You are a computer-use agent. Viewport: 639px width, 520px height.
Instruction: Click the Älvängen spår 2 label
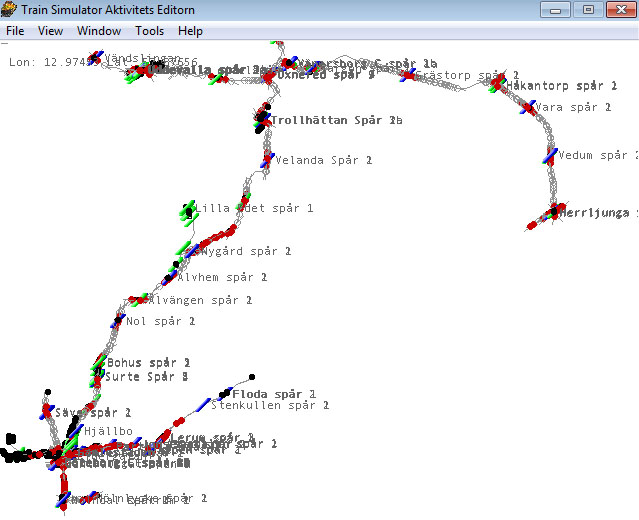[x=194, y=300]
